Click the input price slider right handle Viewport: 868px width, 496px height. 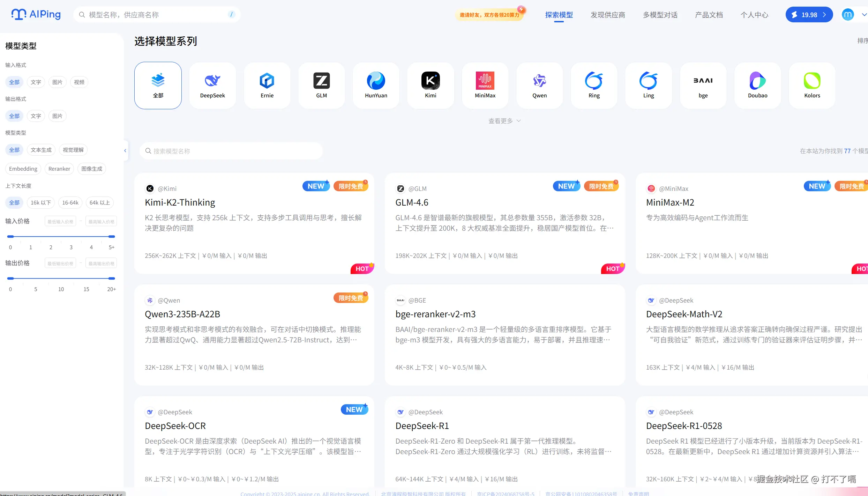click(x=112, y=237)
